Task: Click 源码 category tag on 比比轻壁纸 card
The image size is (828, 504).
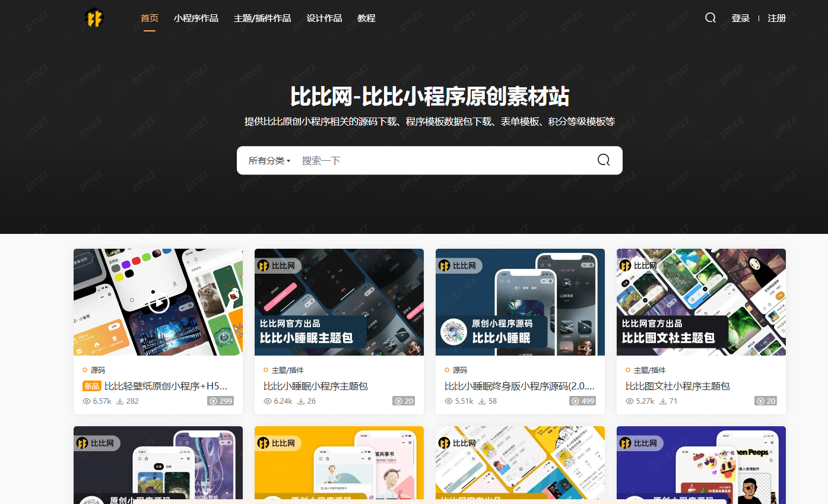Action: click(x=98, y=370)
